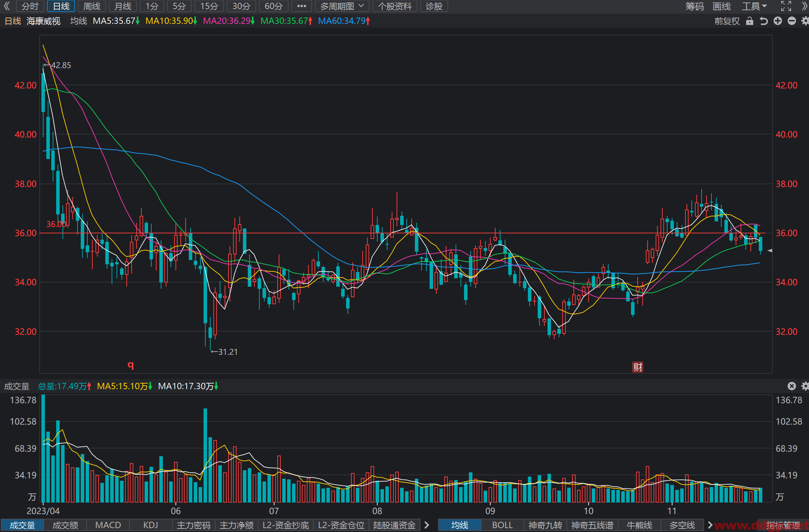The height and width of the screenshot is (532, 809).
Task: Click the lock icon beside 前复权
Action: (749, 21)
